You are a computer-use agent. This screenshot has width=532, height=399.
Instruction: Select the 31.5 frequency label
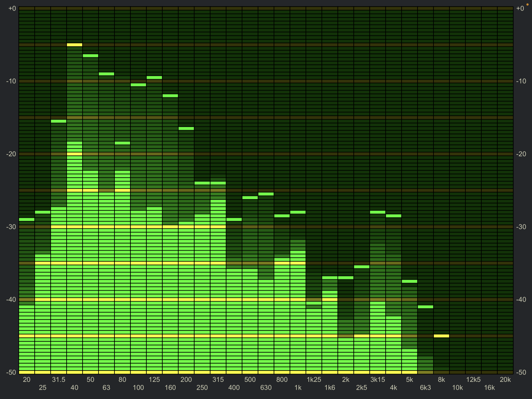coord(58,379)
